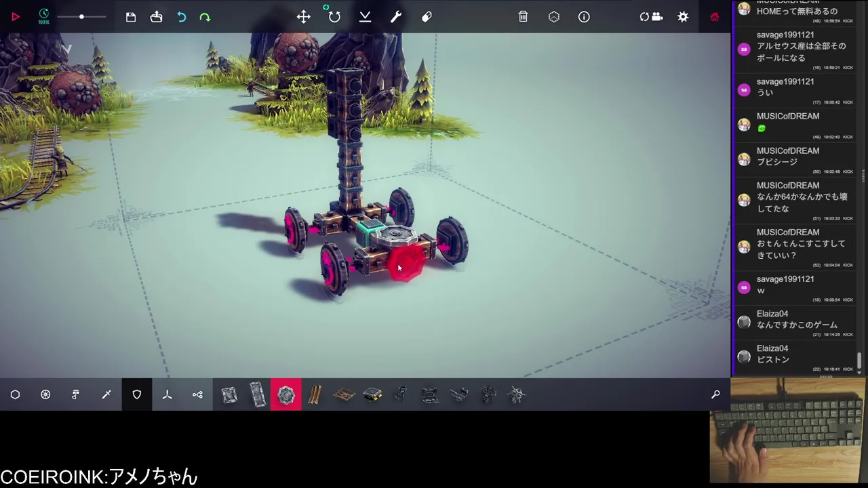
Task: Open the wheels locomotion category
Action: 45,394
